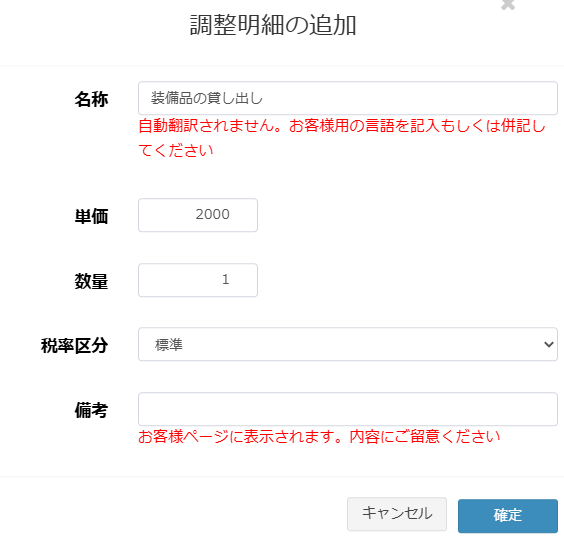Click the red 自動翻訳されません warning text
The width and height of the screenshot is (564, 544).
[x=342, y=138]
